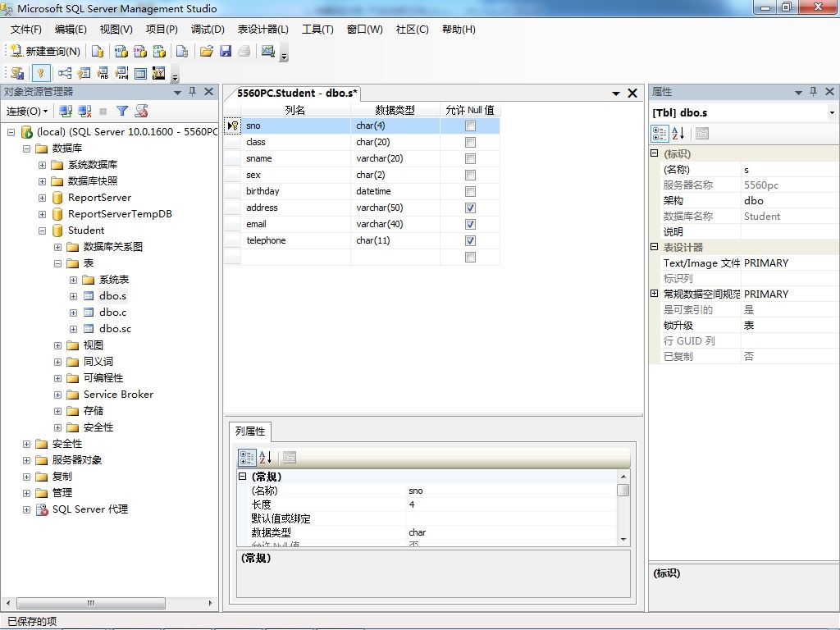Toggle Allow Null for class column

tap(470, 143)
